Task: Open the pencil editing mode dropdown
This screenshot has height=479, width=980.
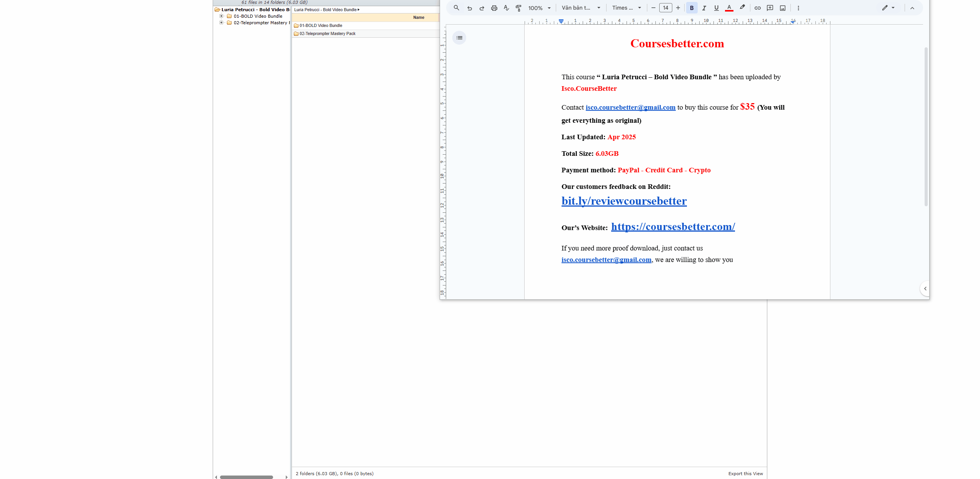Action: [888, 8]
